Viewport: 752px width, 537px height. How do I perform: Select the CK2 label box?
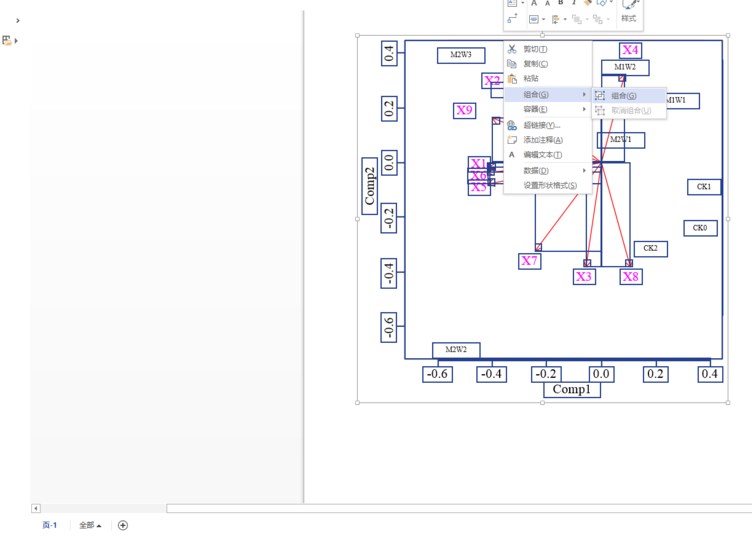click(651, 248)
